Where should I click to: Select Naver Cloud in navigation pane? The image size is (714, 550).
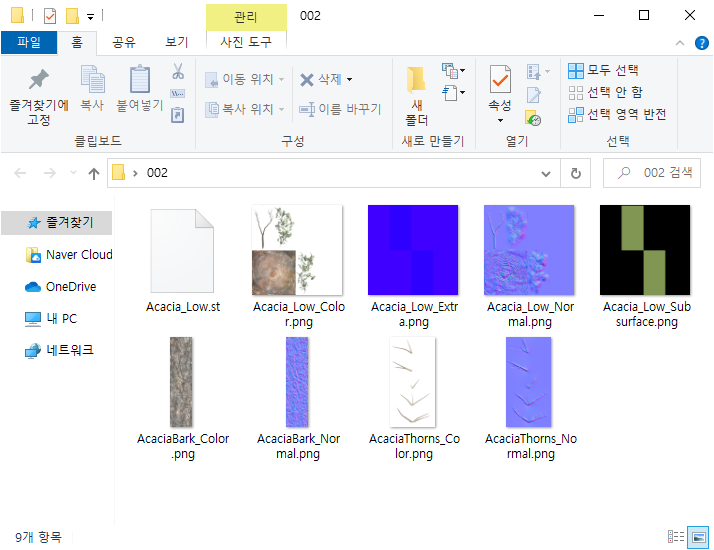pyautogui.click(x=68, y=255)
